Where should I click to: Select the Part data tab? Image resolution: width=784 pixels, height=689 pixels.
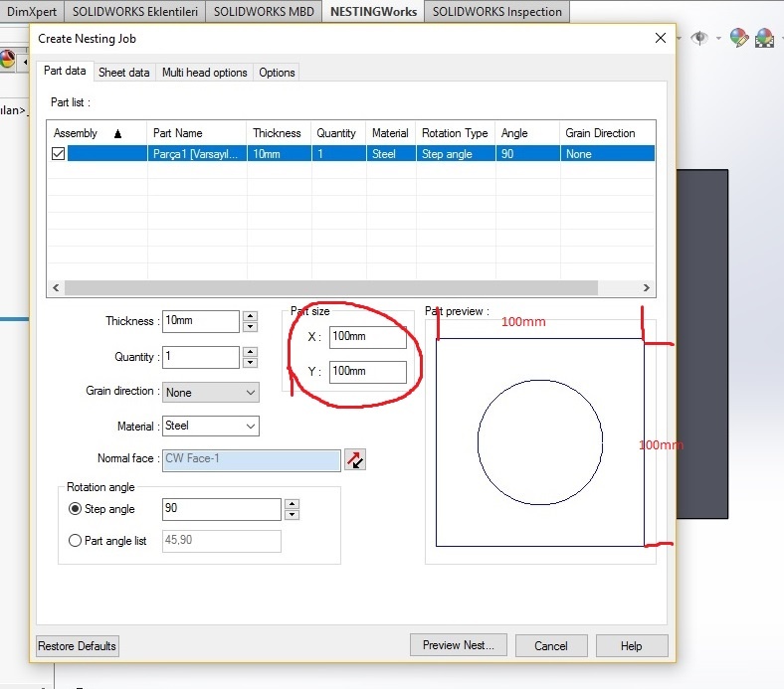(65, 71)
